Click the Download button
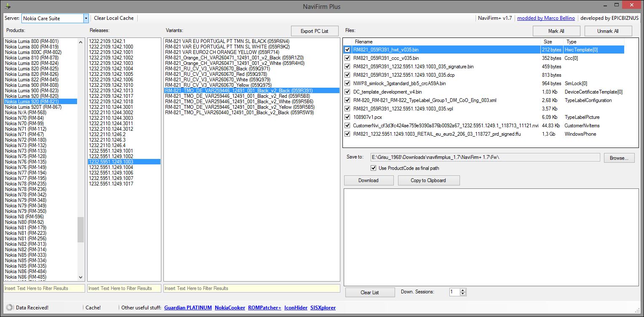This screenshot has height=317, width=644. click(369, 180)
